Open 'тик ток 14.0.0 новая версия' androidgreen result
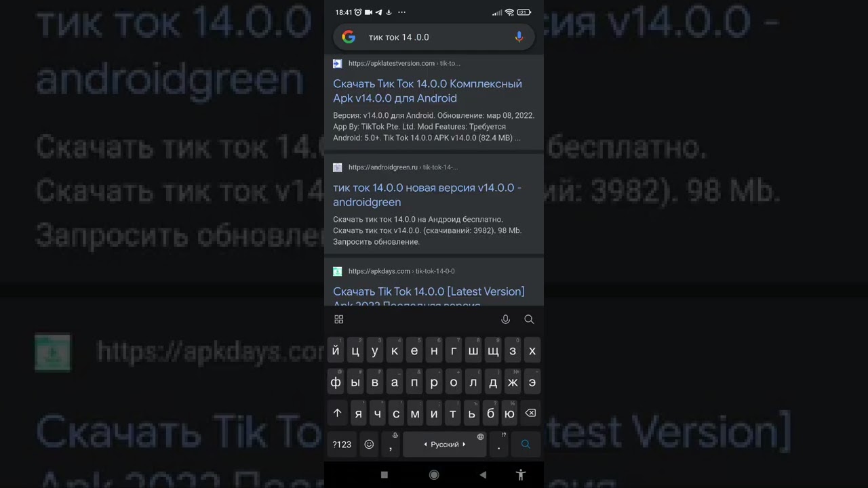This screenshot has width=868, height=488. click(427, 195)
